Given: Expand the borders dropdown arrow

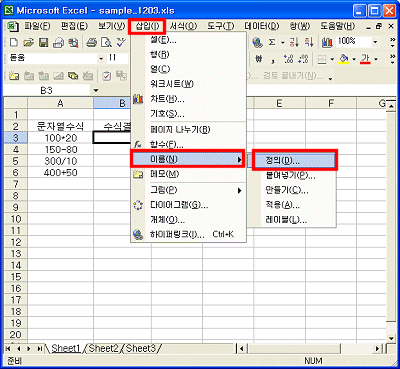Looking at the screenshot, I should (332, 59).
